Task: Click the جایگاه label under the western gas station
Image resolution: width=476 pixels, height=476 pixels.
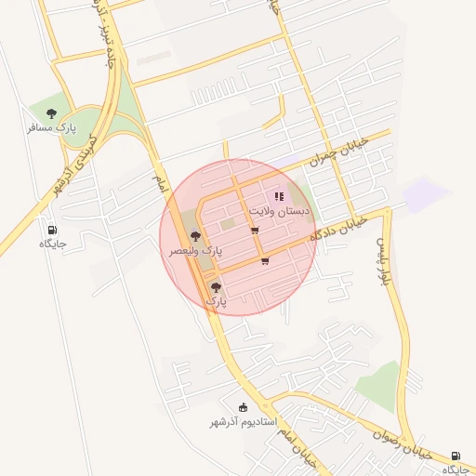Action: (53, 245)
